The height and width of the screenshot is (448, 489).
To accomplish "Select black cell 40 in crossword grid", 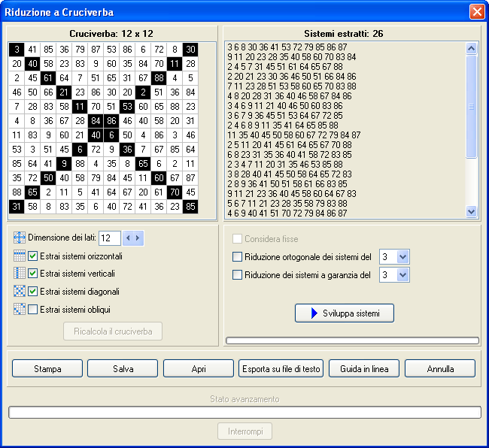I will pos(32,64).
